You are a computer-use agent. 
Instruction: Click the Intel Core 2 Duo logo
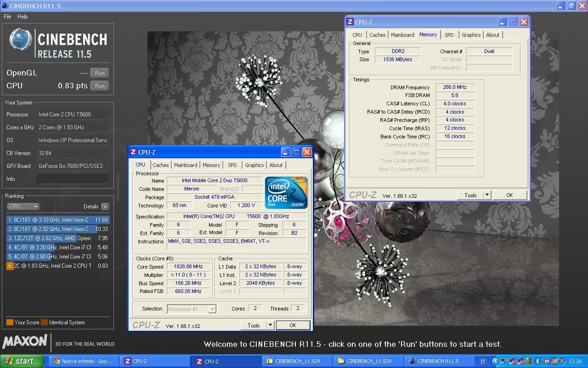(286, 192)
